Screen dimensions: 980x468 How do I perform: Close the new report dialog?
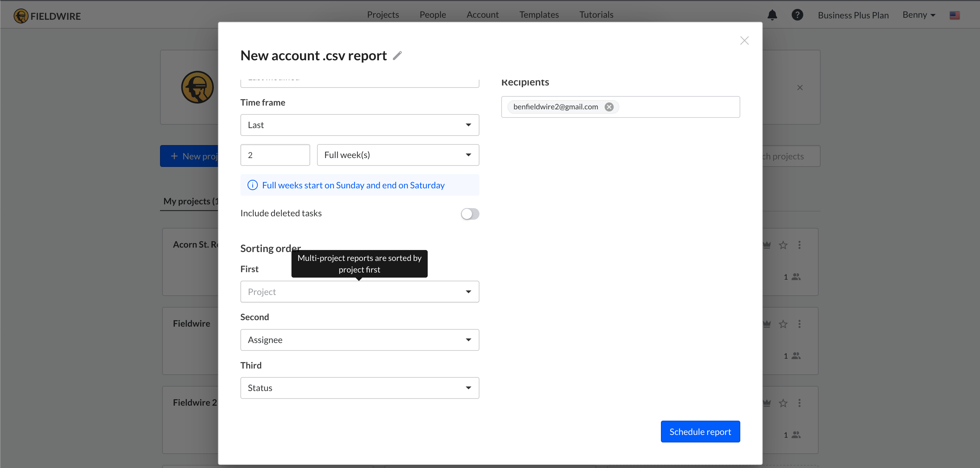(744, 41)
